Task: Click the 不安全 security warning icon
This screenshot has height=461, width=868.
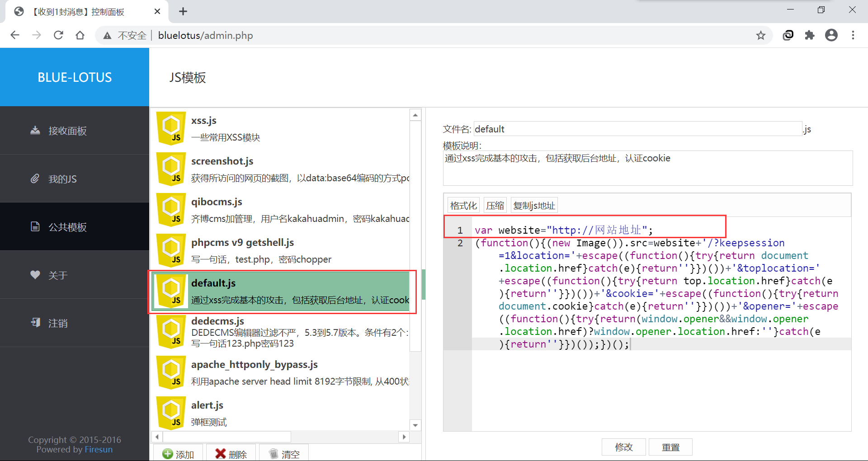Action: tap(107, 35)
